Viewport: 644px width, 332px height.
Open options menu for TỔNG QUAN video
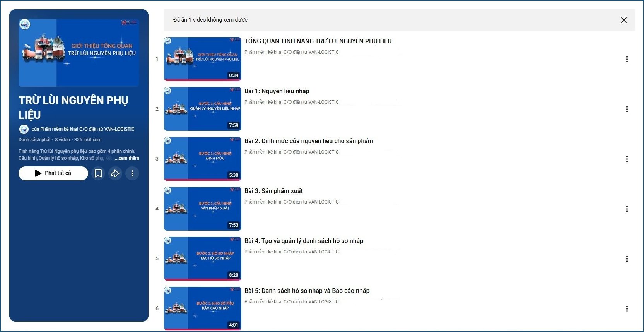coord(627,59)
